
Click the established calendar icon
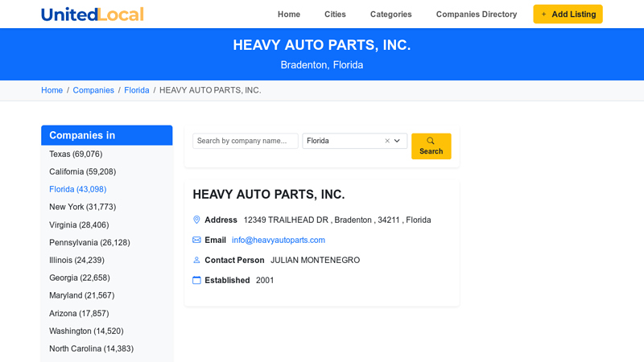(196, 280)
